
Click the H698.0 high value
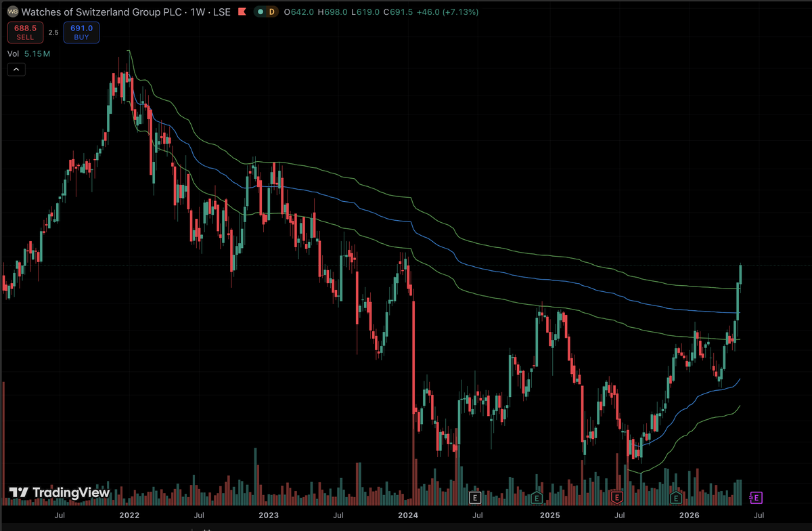pyautogui.click(x=332, y=12)
